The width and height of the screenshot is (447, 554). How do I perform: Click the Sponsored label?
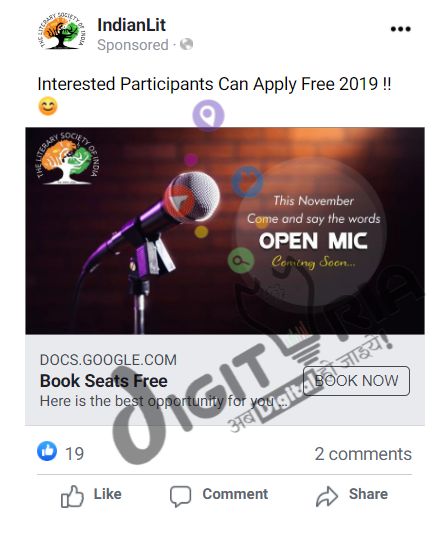[133, 45]
